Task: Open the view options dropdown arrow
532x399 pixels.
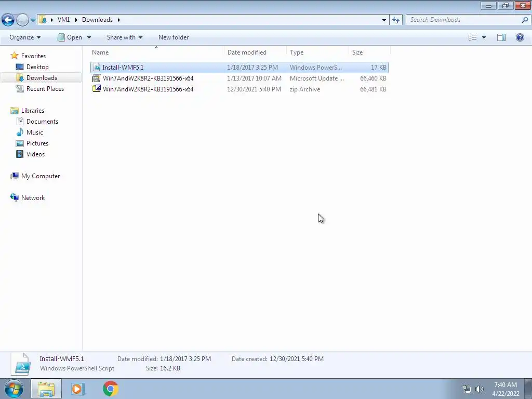Action: [484, 37]
